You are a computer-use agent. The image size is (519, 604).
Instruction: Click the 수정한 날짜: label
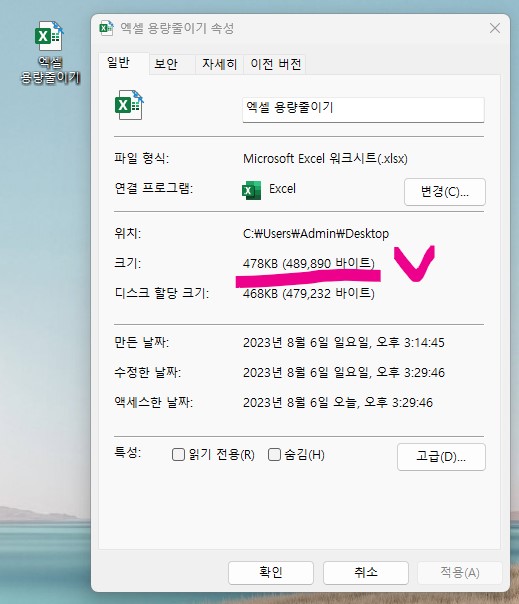[x=148, y=372]
